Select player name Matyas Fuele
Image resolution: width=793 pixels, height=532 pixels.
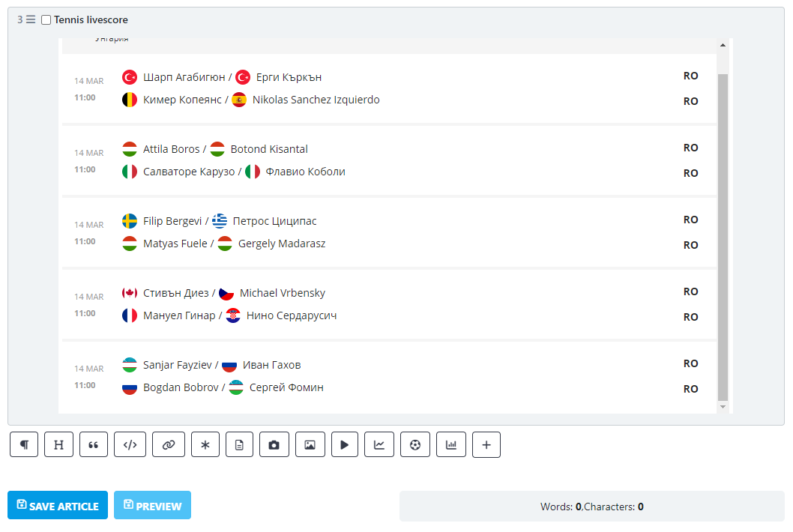[175, 244]
